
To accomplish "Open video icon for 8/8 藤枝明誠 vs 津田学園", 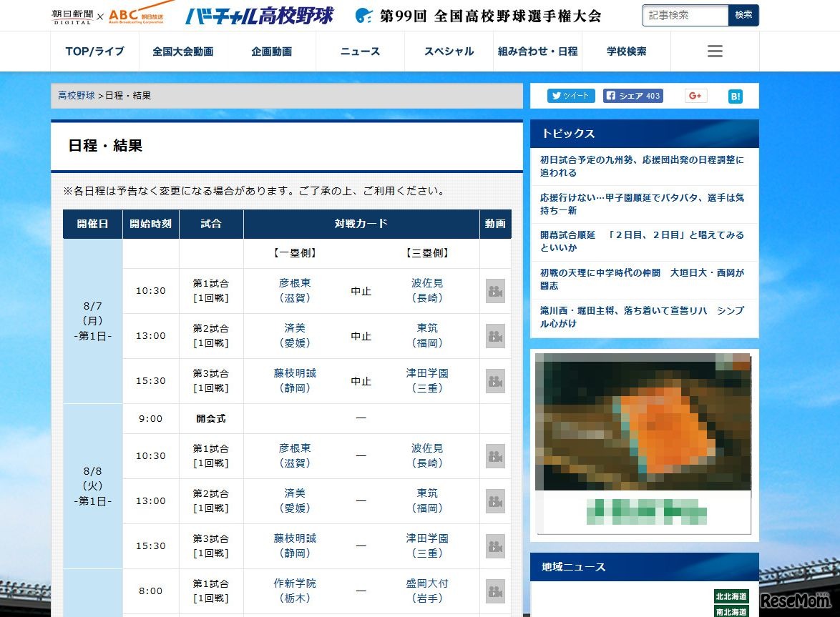I will pos(496,546).
